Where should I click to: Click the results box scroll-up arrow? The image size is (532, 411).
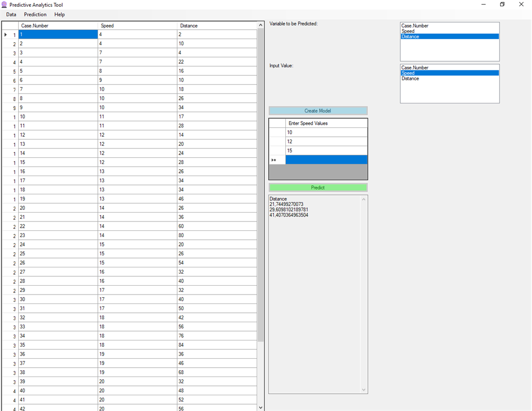click(364, 198)
